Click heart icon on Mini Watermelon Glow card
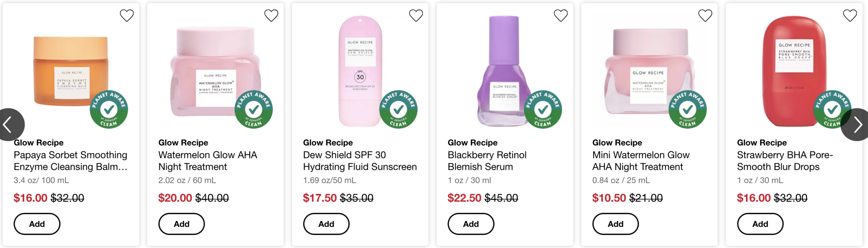The width and height of the screenshot is (868, 248). tap(705, 16)
